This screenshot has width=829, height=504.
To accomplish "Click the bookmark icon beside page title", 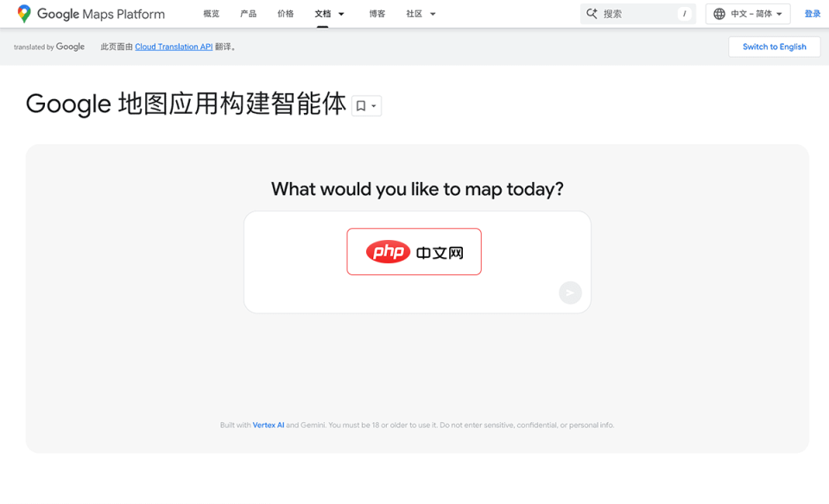I will point(361,105).
